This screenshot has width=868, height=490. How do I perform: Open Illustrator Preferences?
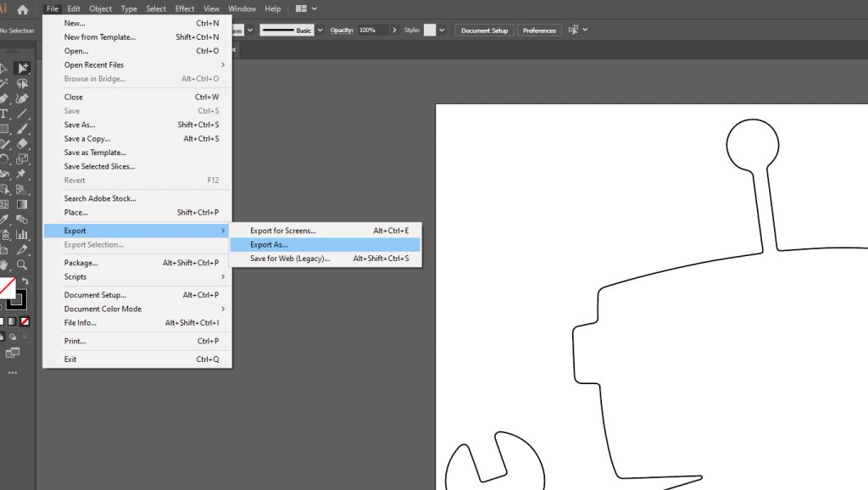(539, 30)
